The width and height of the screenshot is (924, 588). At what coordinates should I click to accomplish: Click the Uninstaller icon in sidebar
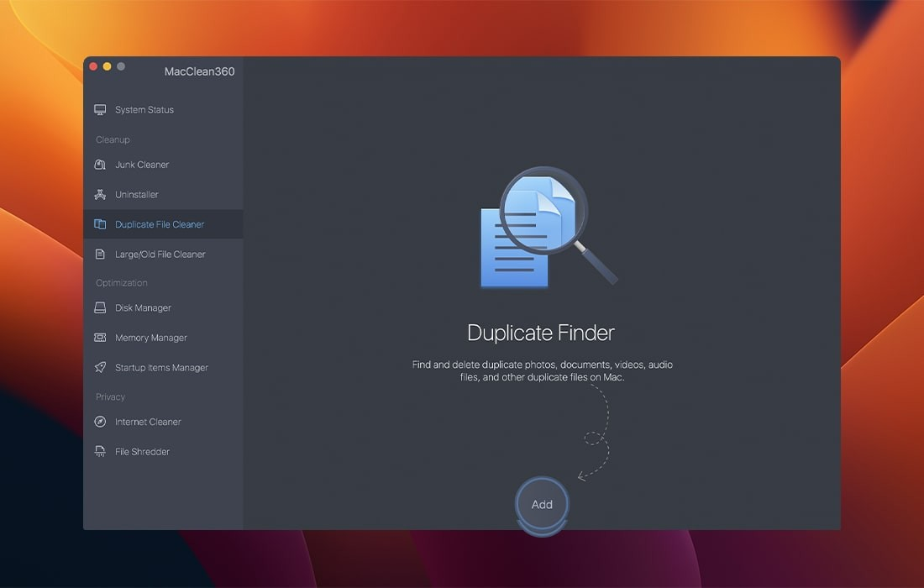tap(100, 195)
